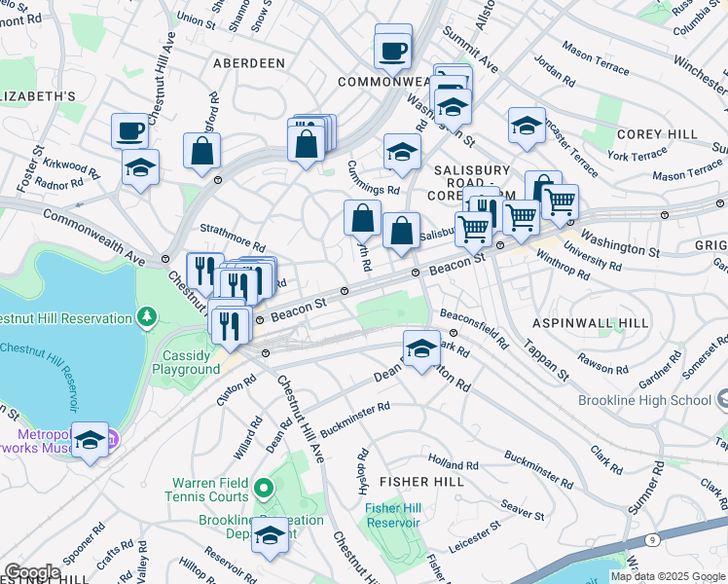Screen dimensions: 728x584
Task: Select the shopping bag marker left of Aberdeen curve
Action: [x=202, y=153]
